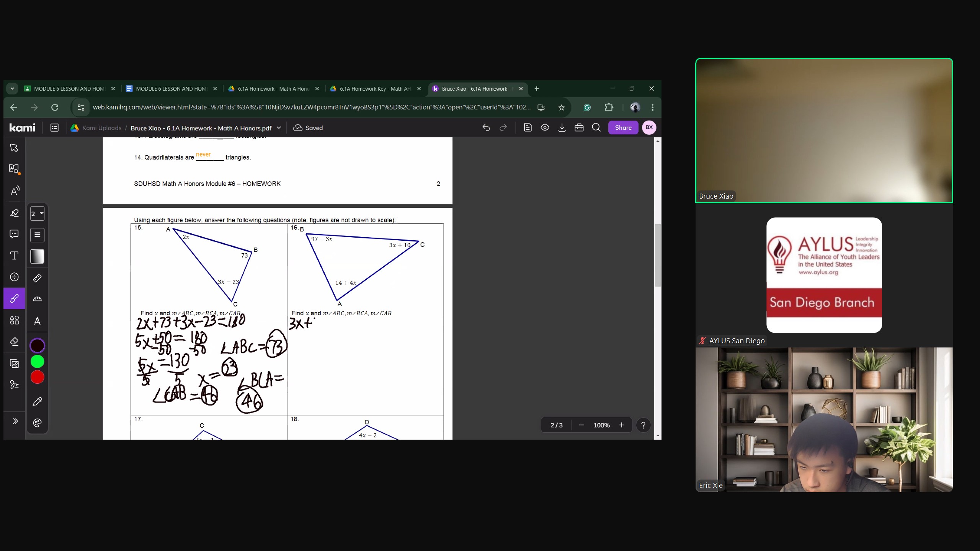980x551 pixels.
Task: Click the kamihq URL address bar
Action: pyautogui.click(x=312, y=108)
